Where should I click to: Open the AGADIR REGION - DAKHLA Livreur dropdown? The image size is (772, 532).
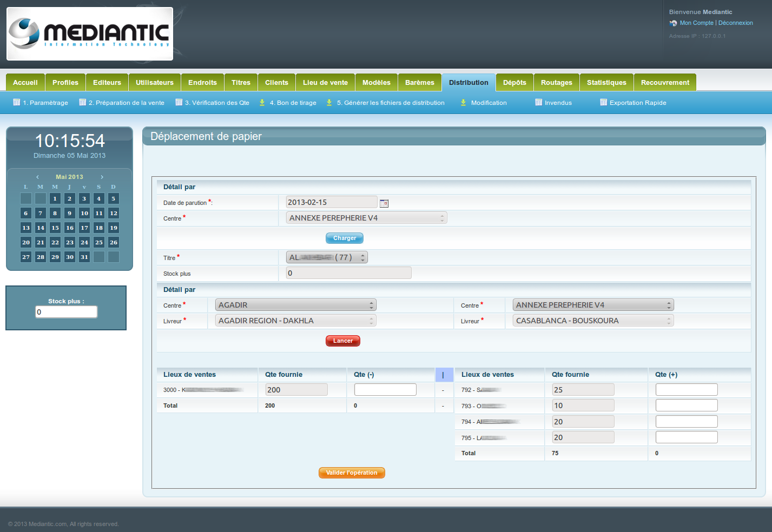[296, 321]
